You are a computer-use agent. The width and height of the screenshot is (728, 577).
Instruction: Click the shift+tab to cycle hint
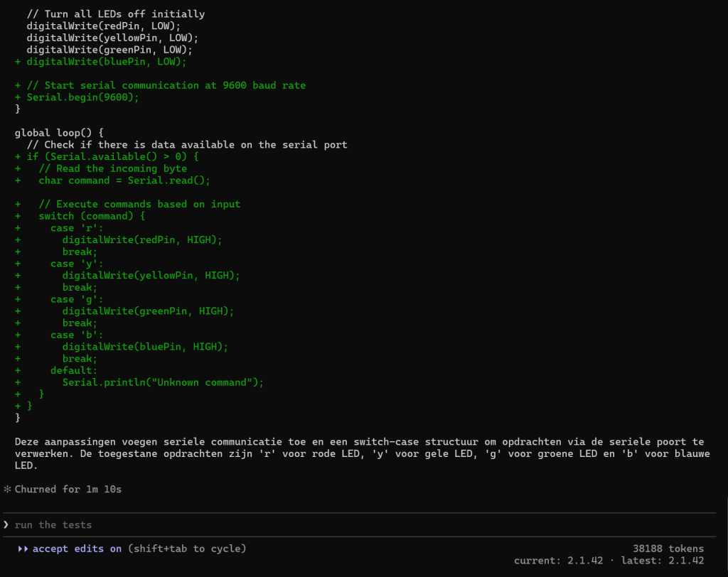[187, 549]
